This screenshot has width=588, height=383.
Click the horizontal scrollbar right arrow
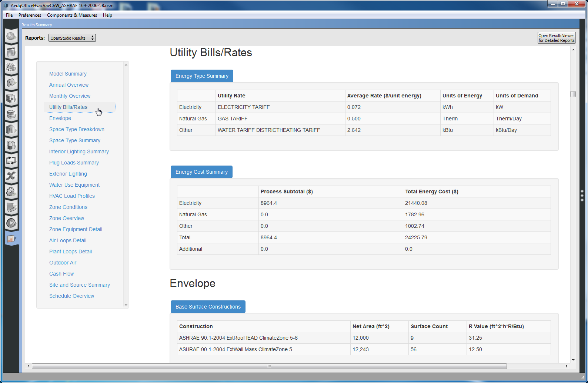567,366
